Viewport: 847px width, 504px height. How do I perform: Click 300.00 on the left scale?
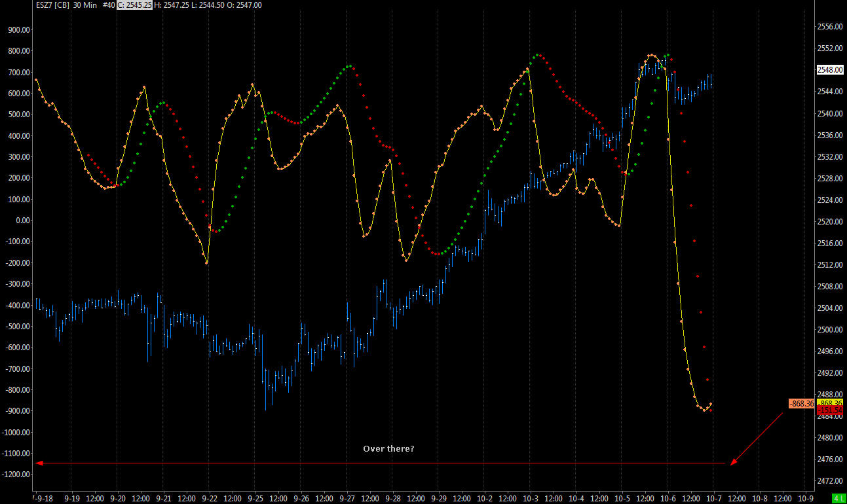(19, 156)
